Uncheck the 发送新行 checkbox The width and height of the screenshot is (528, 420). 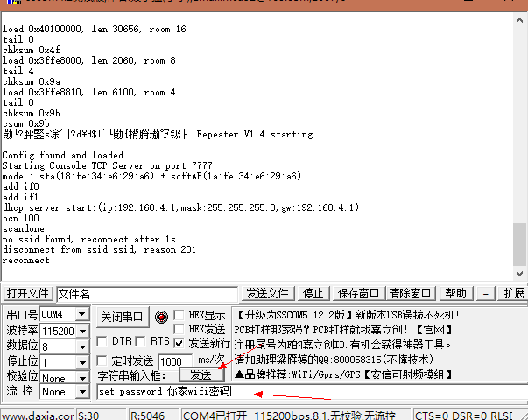[179, 343]
